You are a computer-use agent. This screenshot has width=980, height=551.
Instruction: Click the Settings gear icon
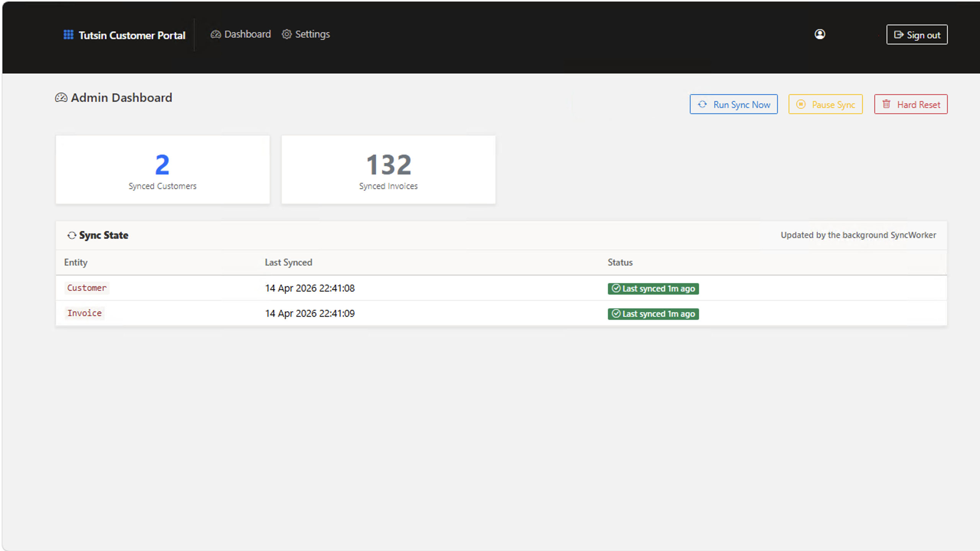(x=287, y=34)
